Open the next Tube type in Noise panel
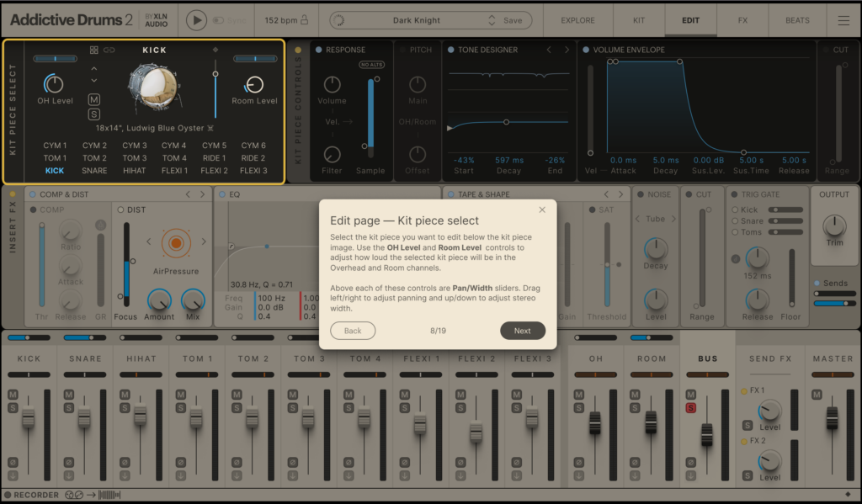Viewport: 862px width, 504px height. pos(673,219)
